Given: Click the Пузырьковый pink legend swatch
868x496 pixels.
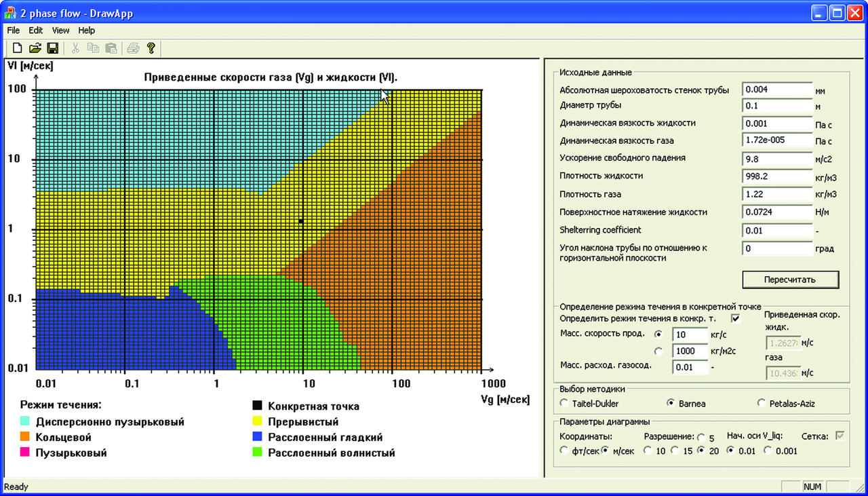Looking at the screenshot, I should pos(26,453).
